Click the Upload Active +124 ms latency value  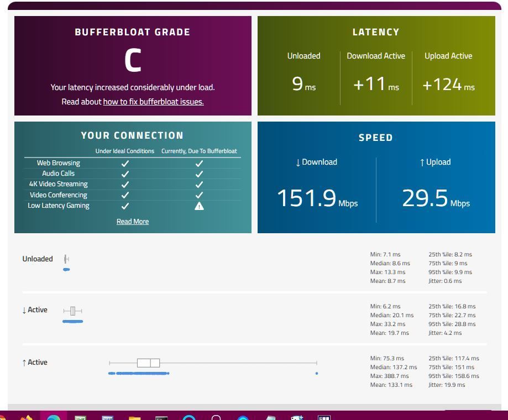442,85
